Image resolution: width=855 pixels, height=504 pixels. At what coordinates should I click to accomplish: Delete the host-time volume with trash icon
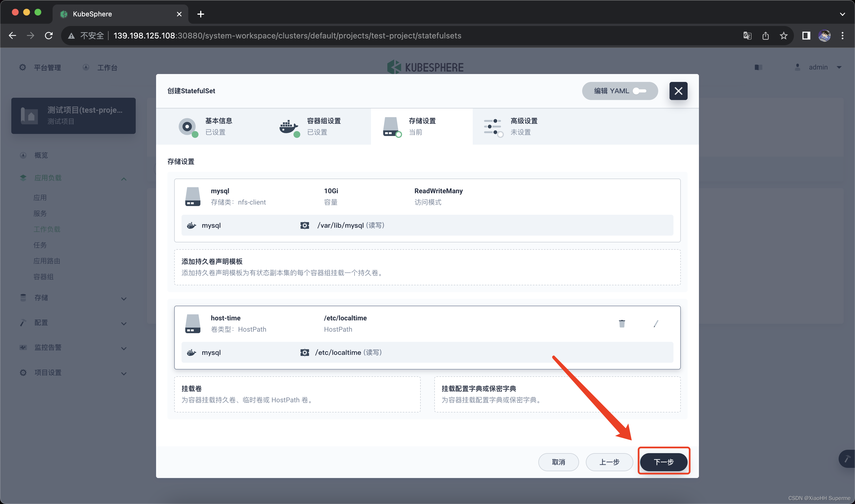click(621, 324)
